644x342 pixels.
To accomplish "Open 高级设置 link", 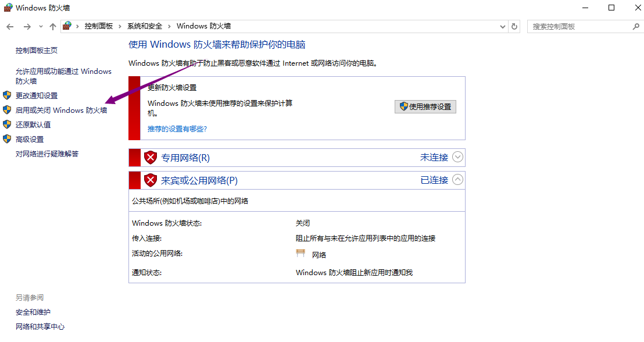I will coord(30,140).
